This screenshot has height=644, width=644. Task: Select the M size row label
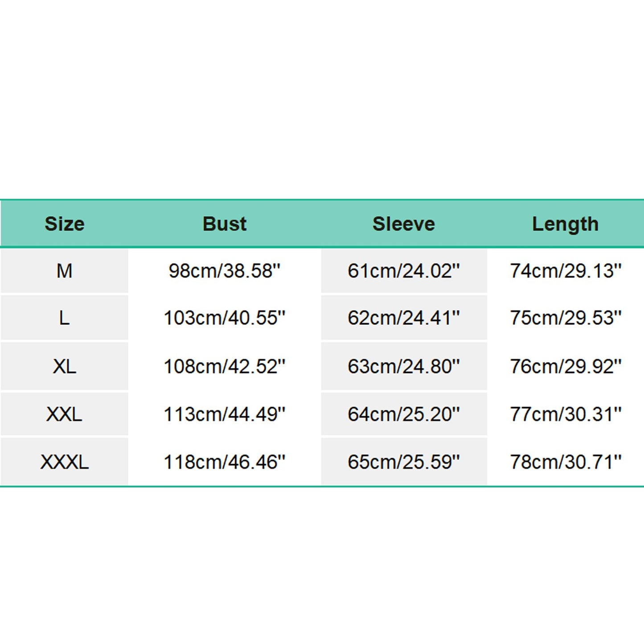click(x=64, y=271)
